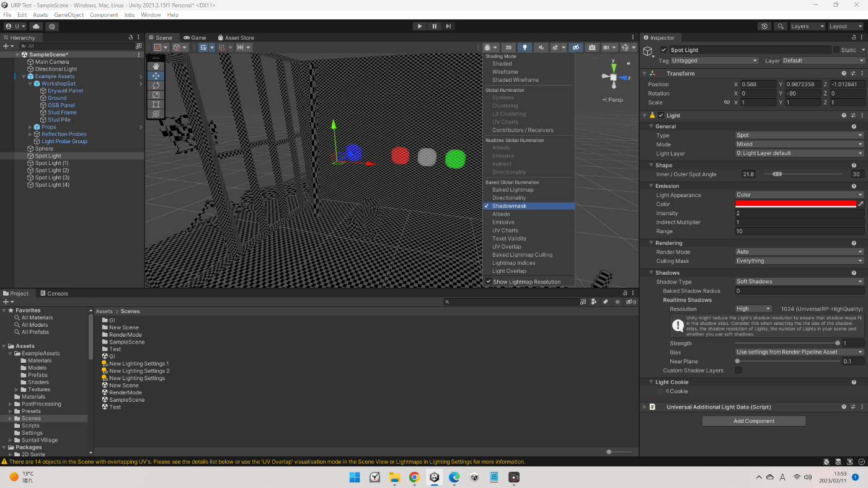Click the red light Color swatch
This screenshot has width=868, height=488.
pos(795,204)
